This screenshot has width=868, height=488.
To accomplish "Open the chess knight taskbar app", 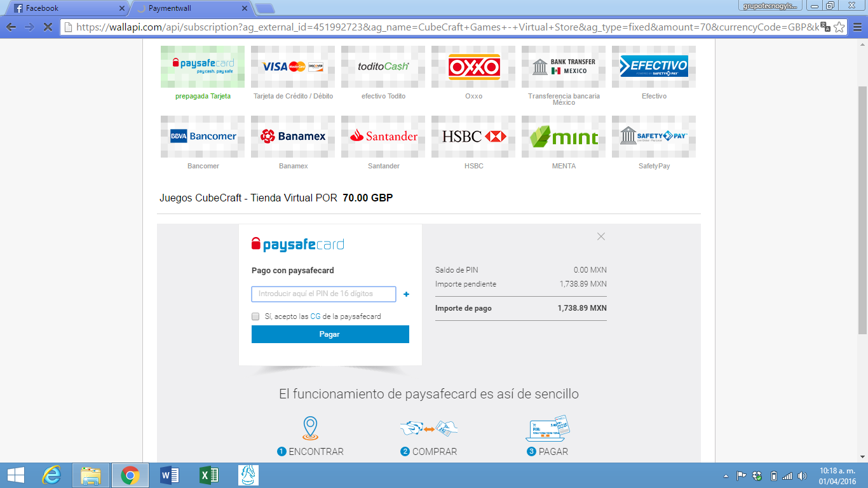I will click(248, 475).
